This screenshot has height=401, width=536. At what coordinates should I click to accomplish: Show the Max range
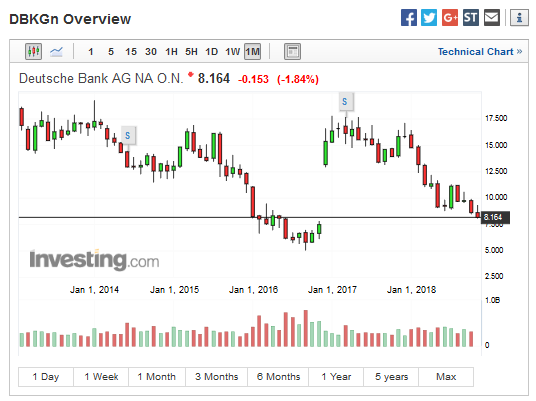[x=446, y=377]
